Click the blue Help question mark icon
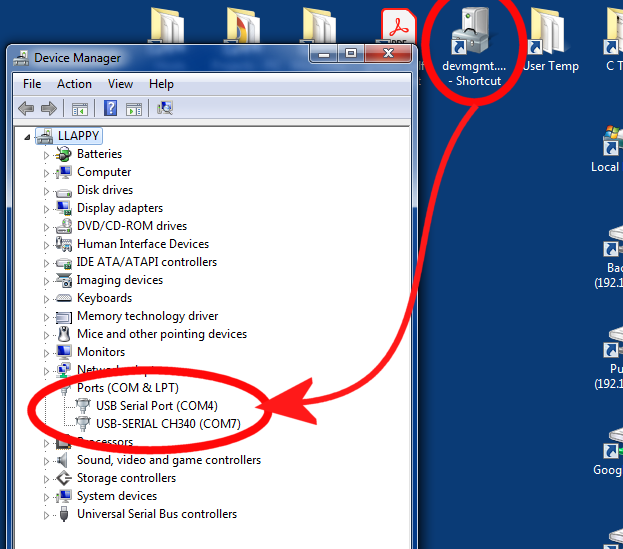 tap(111, 108)
